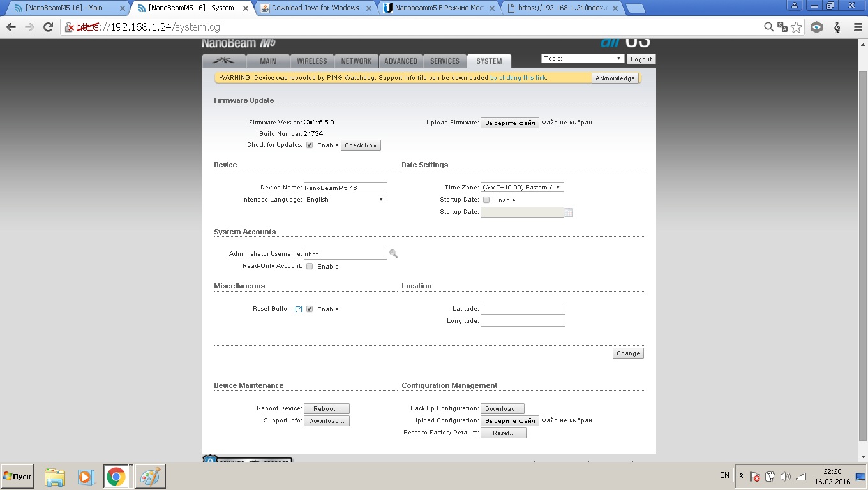Enable the Read-Only Account checkbox
Viewport: 868px width, 490px height.
coord(310,266)
